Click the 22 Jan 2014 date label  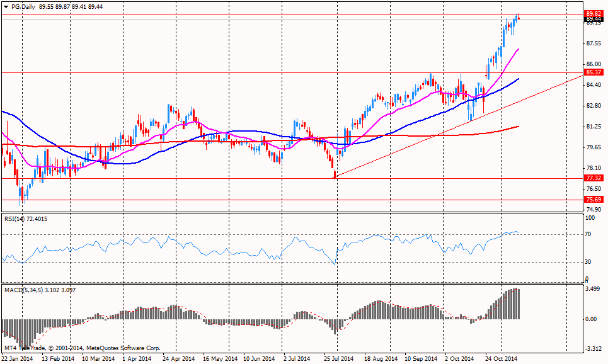[18, 359]
